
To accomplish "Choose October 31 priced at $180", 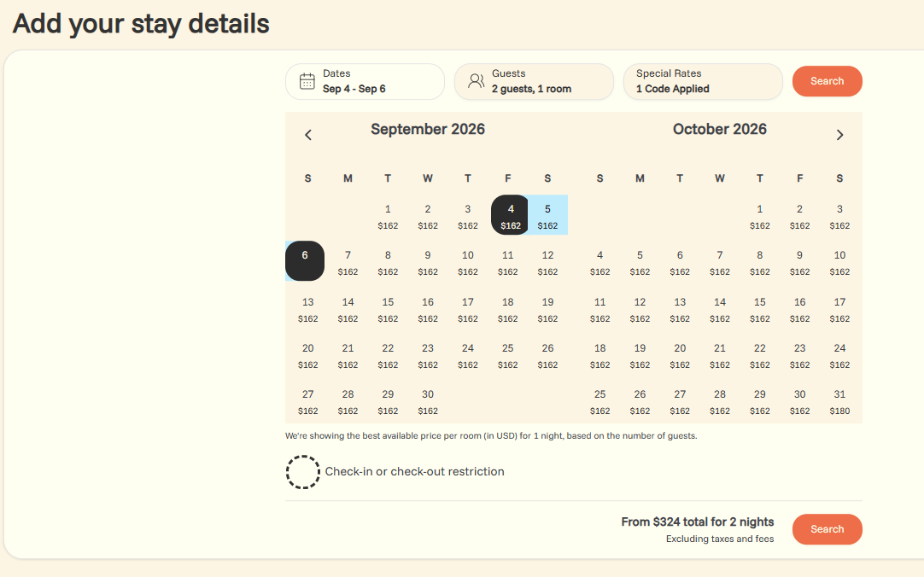I will click(x=839, y=402).
